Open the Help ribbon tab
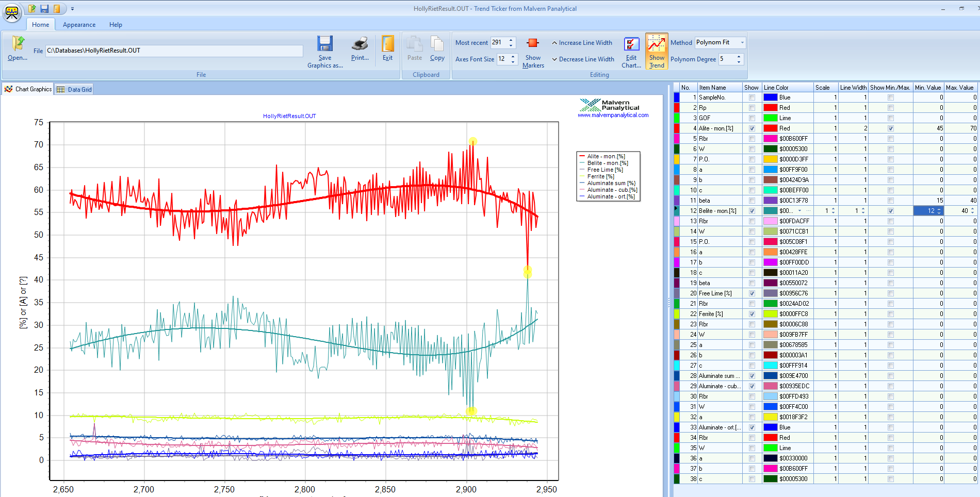Screen dimensions: 980x497 point(116,25)
